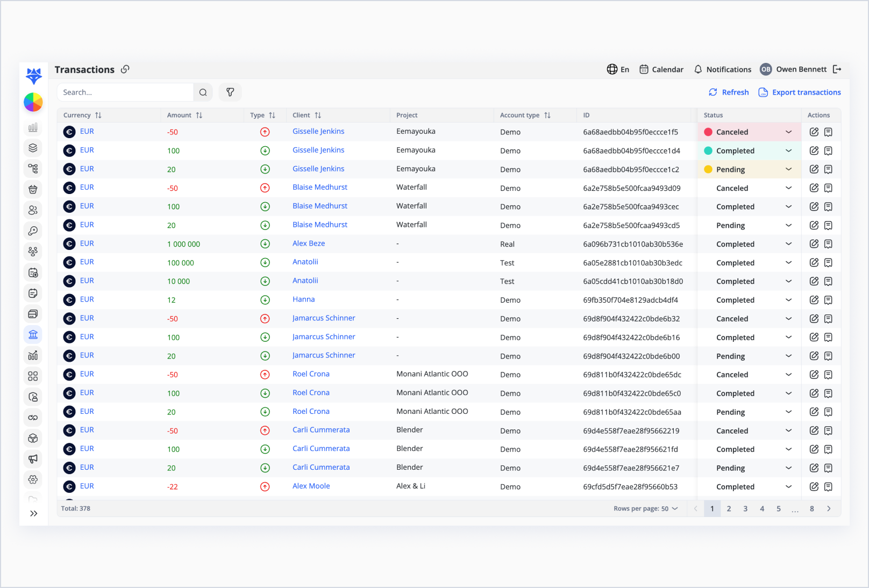This screenshot has width=869, height=588.
Task: Change language with En button
Action: (x=618, y=69)
